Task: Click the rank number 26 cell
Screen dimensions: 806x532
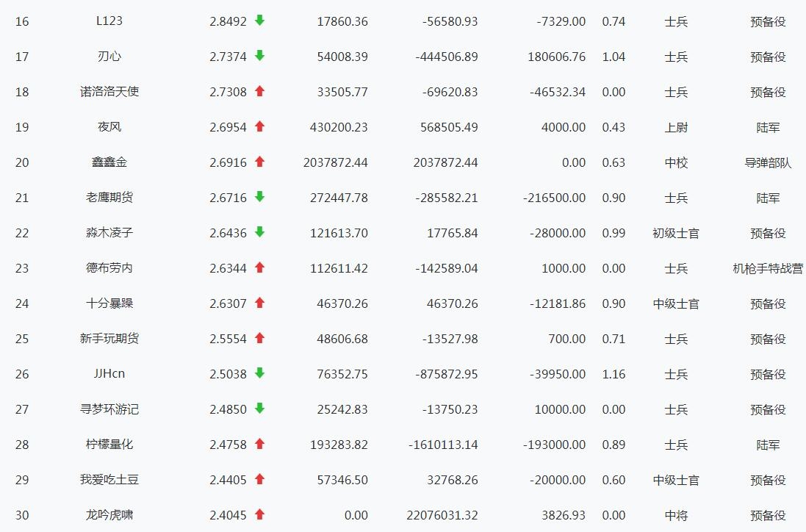Action: click(22, 374)
